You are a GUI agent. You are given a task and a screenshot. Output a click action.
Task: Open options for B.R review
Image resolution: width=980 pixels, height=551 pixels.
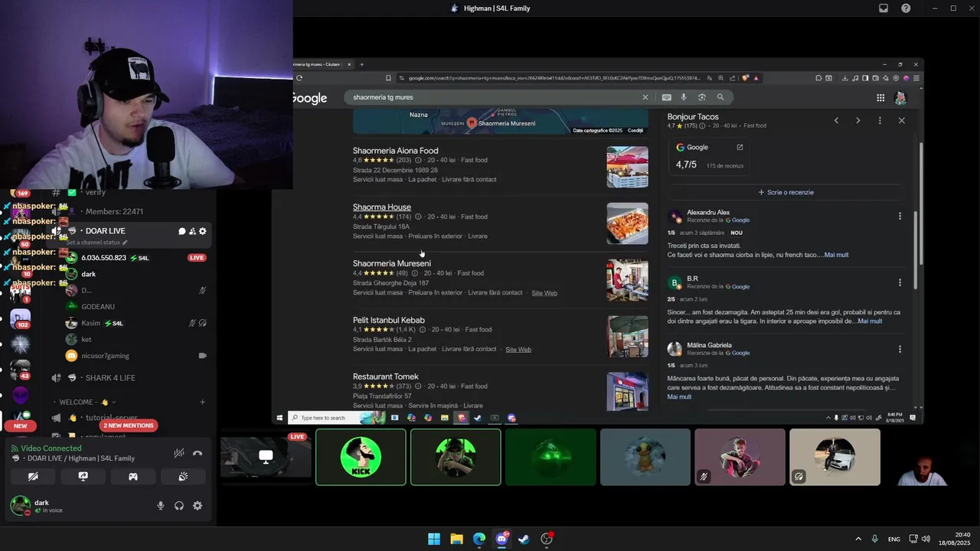pos(900,282)
